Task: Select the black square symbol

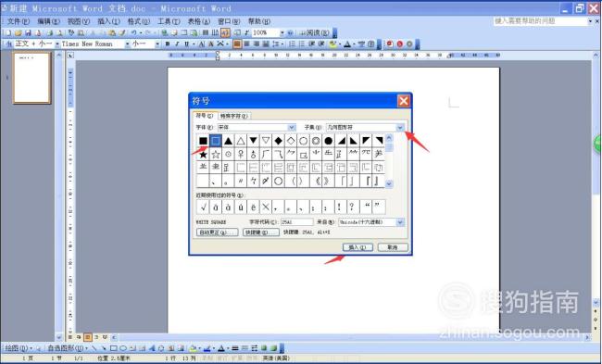Action: (203, 141)
